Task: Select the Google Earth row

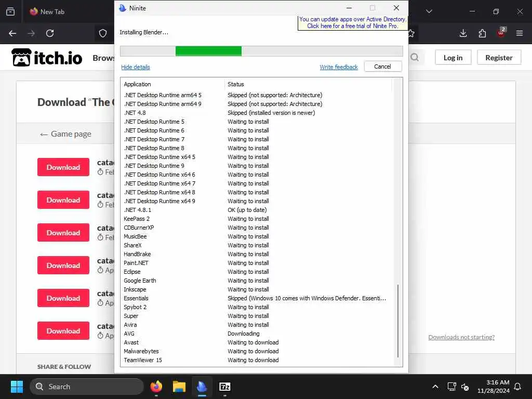Action: (258, 281)
